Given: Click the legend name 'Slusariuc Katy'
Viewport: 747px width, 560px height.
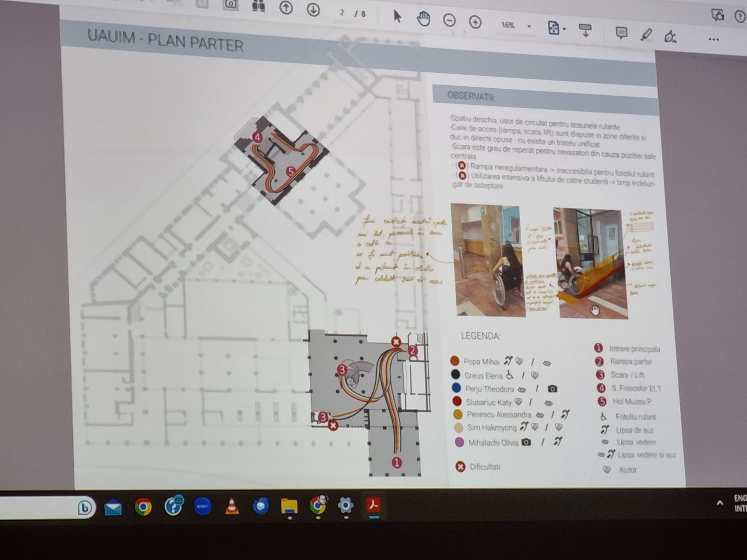Looking at the screenshot, I should click(489, 402).
